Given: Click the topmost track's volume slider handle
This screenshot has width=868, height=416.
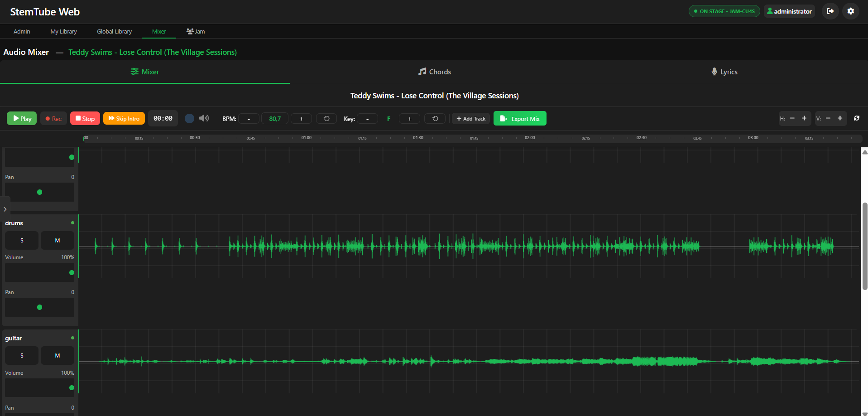Looking at the screenshot, I should click(72, 157).
